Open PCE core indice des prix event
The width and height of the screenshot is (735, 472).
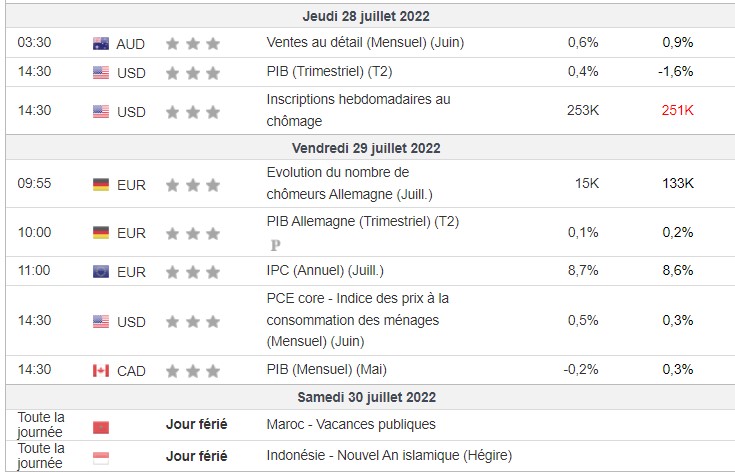click(358, 320)
